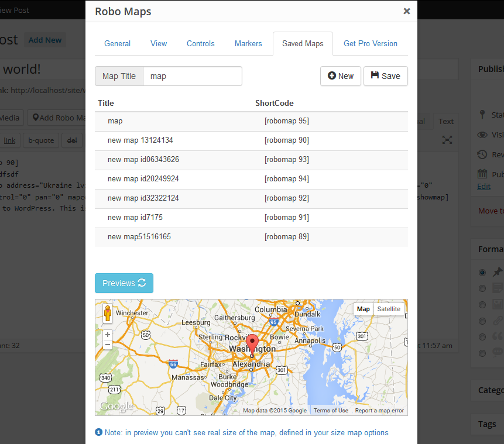504x444 pixels.
Task: Switch editor to Text tab
Action: tap(446, 122)
